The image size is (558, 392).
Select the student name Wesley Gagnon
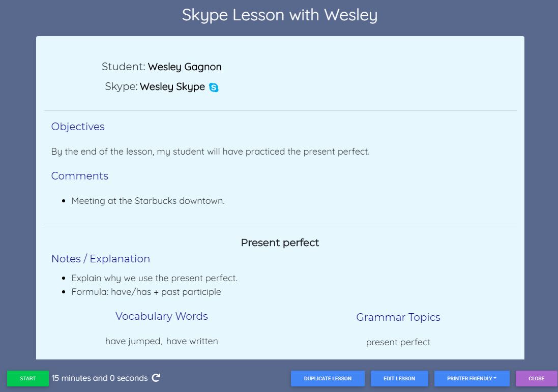[185, 67]
